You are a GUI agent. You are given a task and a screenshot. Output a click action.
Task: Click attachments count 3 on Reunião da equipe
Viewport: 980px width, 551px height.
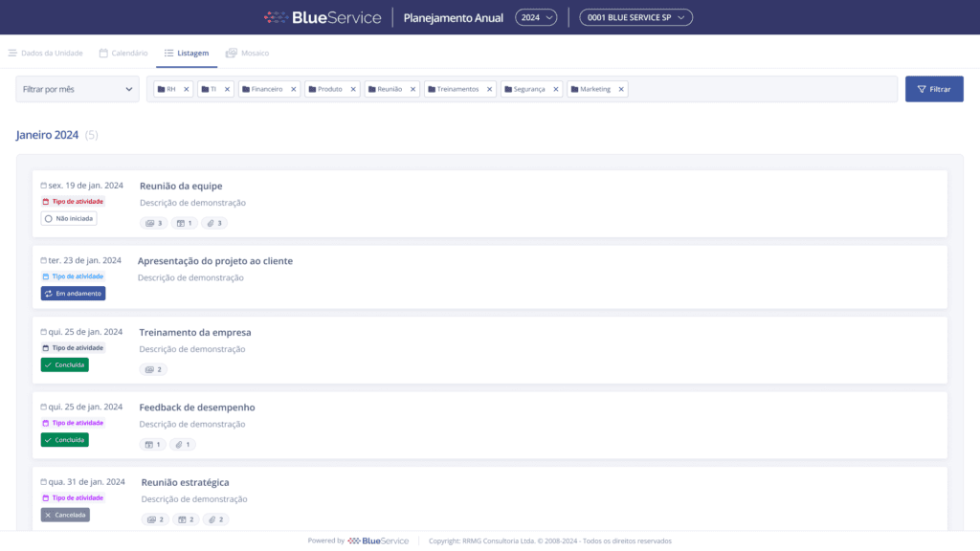click(x=214, y=223)
